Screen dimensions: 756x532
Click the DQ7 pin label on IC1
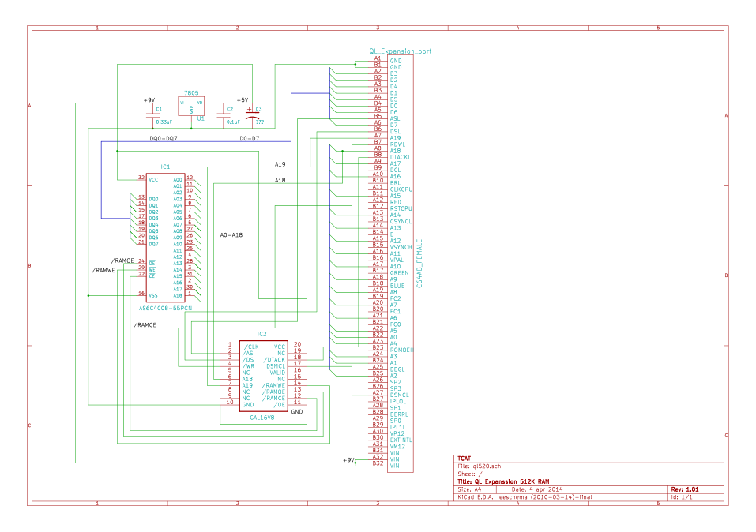click(153, 244)
